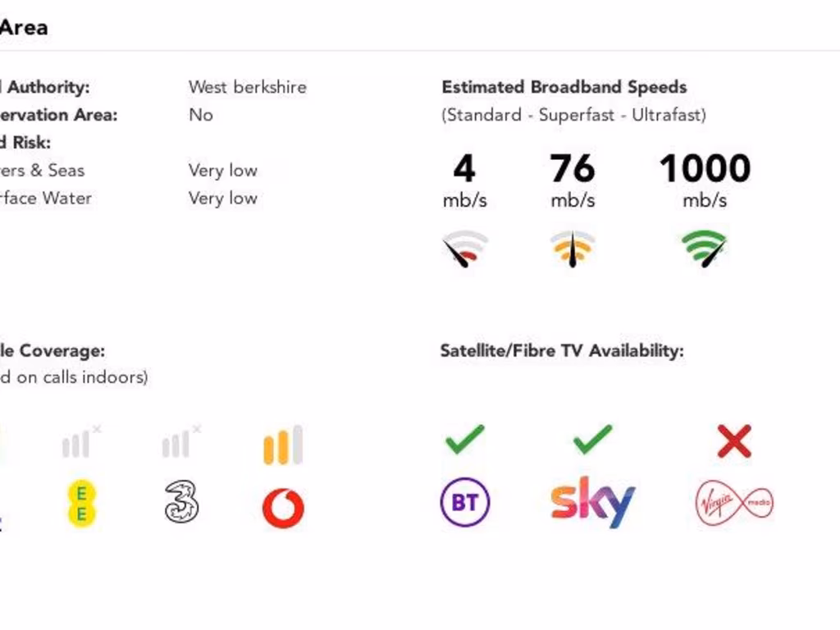Click the orange signal bars above Vodafone
This screenshot has height=630, width=840.
[283, 445]
